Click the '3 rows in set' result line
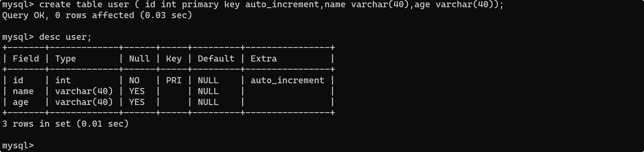This screenshot has height=152, width=644. point(65,124)
